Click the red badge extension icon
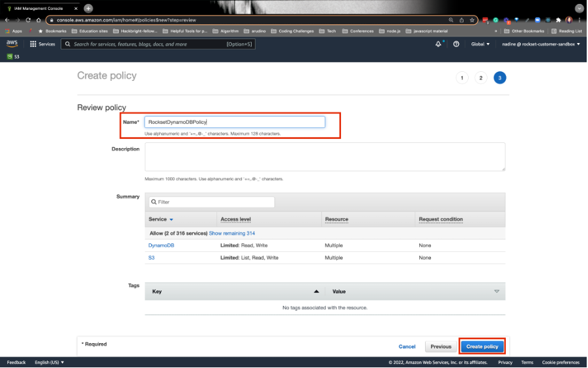Screen dimensions: 588x368 tap(485, 20)
